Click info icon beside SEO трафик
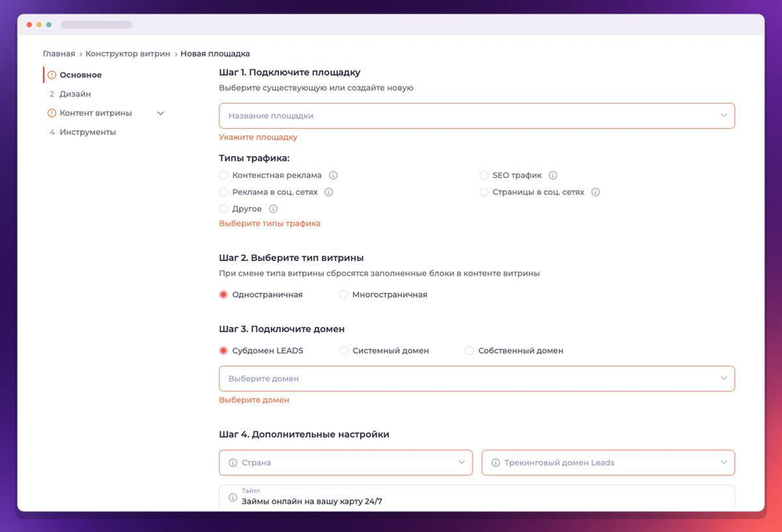The height and width of the screenshot is (532, 782). 553,175
